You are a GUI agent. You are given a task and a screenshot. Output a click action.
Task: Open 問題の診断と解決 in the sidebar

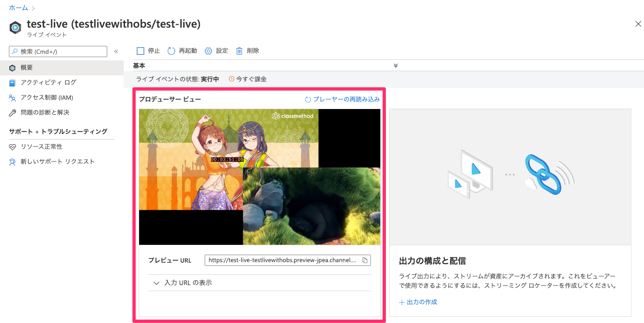tap(62, 112)
